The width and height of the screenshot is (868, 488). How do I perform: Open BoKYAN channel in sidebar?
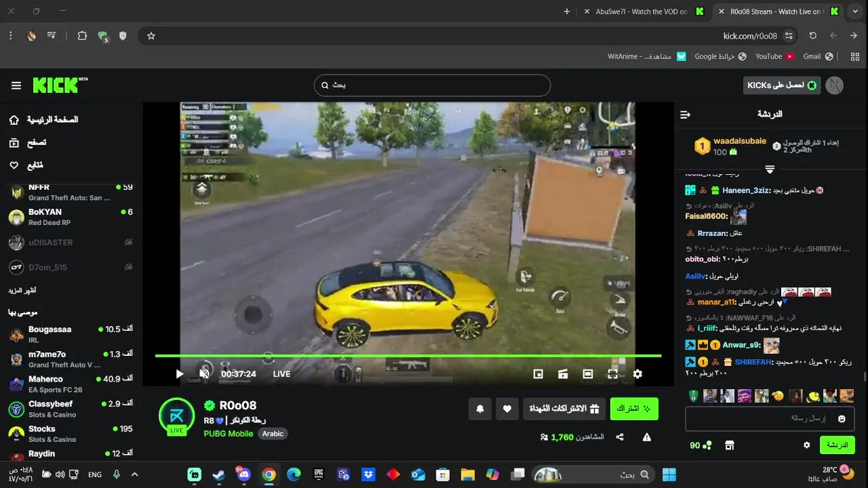(x=71, y=217)
